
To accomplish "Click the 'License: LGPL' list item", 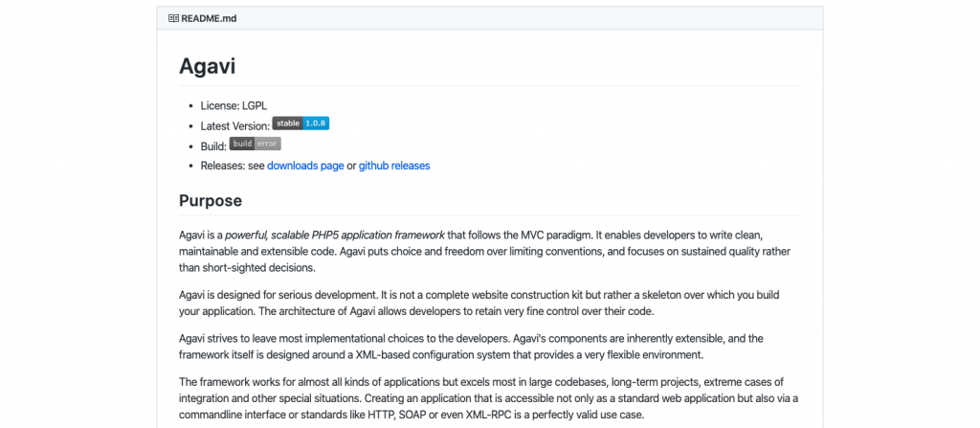I will point(235,105).
